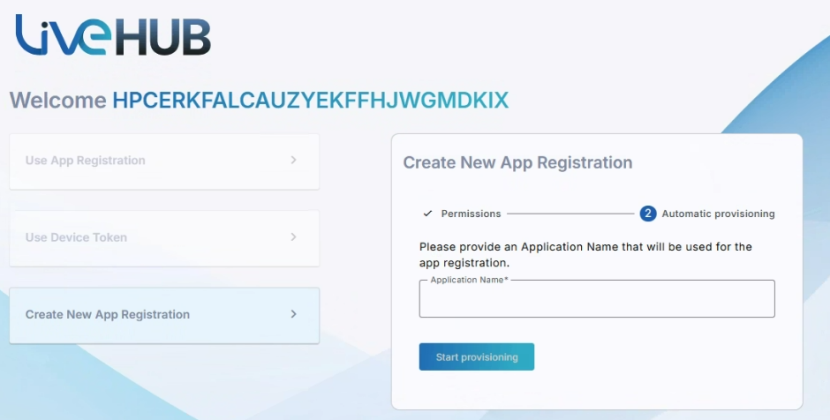The height and width of the screenshot is (420, 830).
Task: Click the step 2 circle icon
Action: point(648,213)
